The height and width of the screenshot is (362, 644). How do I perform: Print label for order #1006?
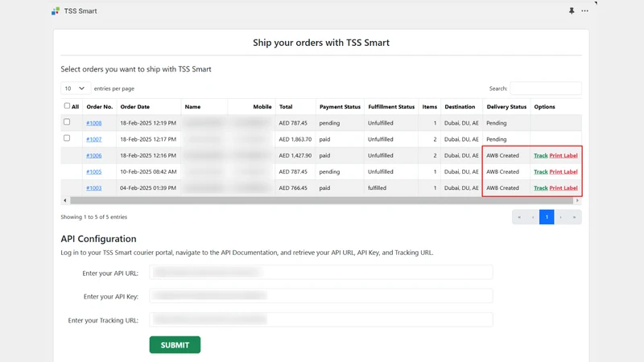point(563,155)
